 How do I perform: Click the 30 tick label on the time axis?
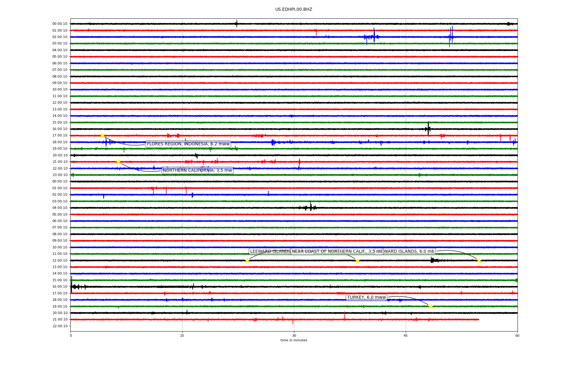tap(294, 335)
